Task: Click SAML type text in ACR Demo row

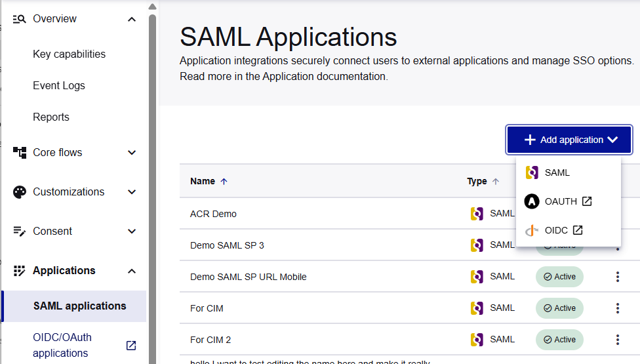Action: click(502, 213)
